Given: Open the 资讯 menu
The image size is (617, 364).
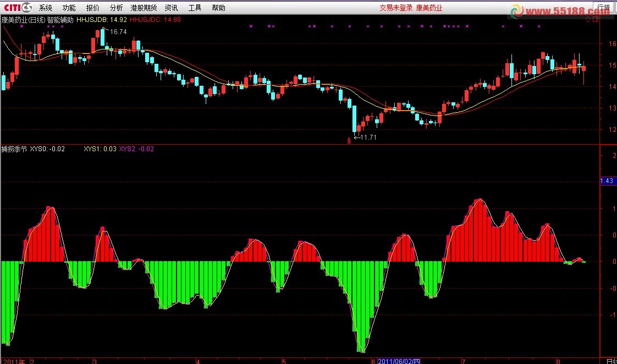Looking at the screenshot, I should click(x=171, y=8).
